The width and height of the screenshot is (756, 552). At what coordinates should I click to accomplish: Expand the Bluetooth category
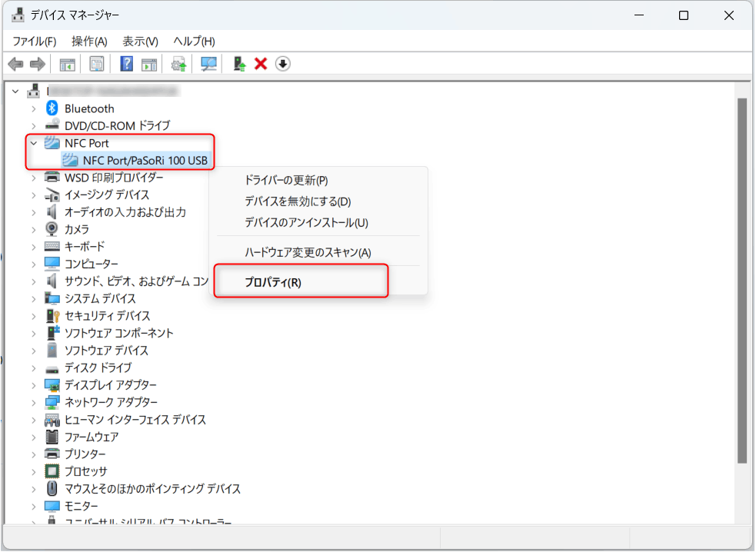[33, 108]
